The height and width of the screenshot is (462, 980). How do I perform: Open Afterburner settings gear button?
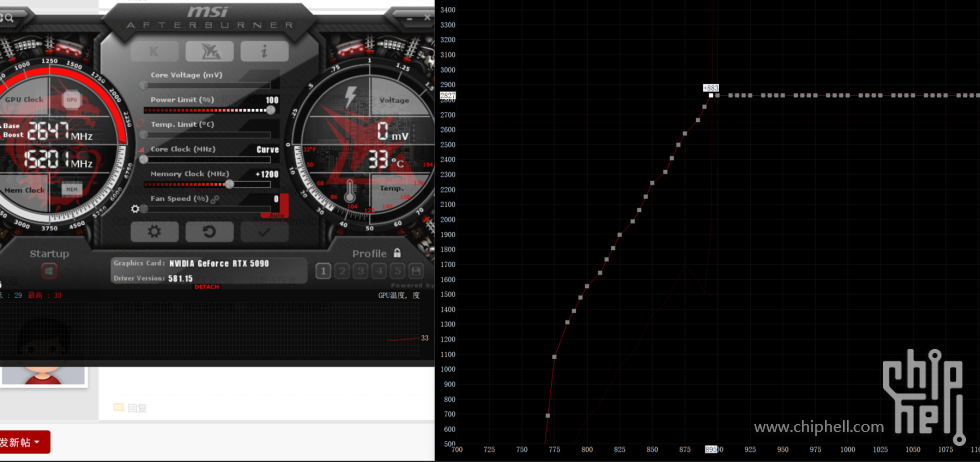tap(154, 232)
